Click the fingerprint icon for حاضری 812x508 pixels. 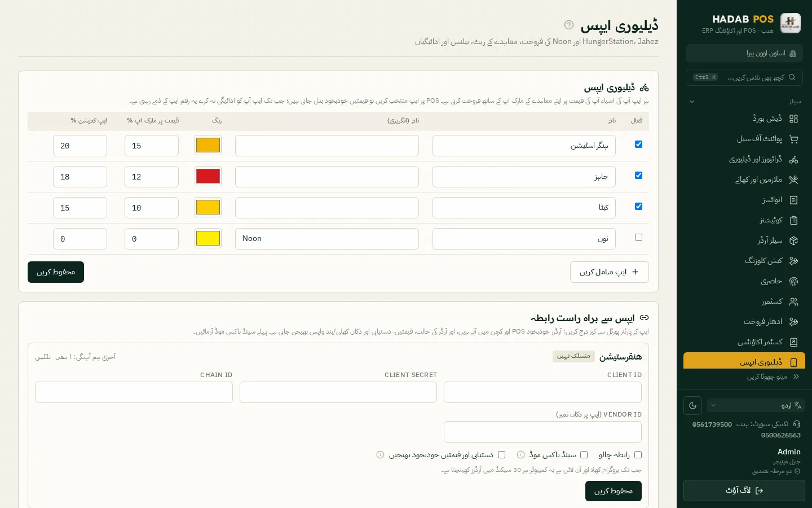point(793,281)
